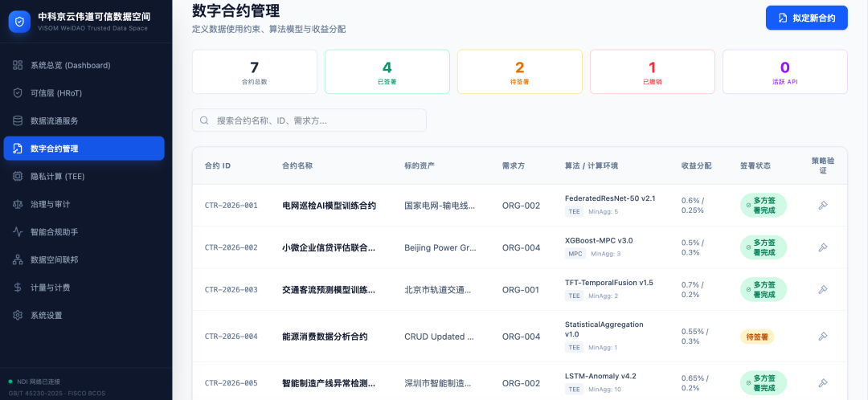Open 智能合规助手 from sidebar
This screenshot has height=400, width=868.
point(84,232)
